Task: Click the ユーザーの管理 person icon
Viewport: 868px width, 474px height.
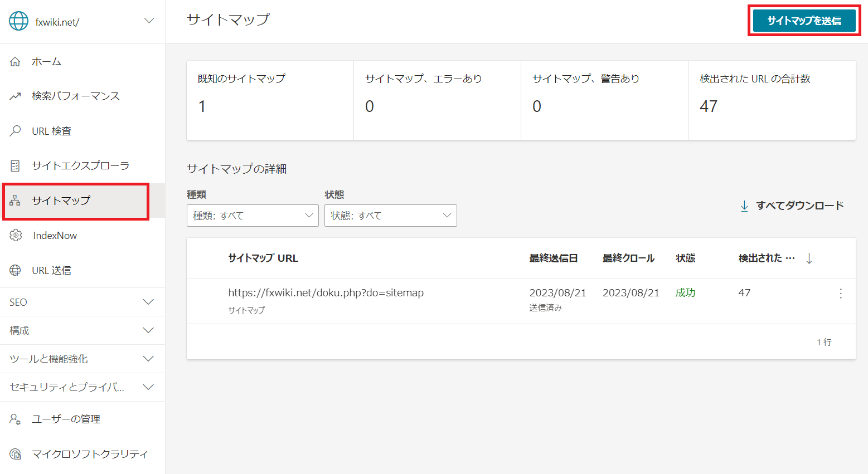Action: coord(15,419)
